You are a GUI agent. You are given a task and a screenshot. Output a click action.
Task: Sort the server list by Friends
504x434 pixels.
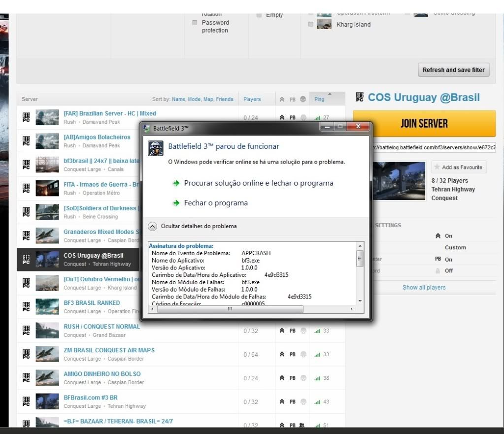[224, 100]
